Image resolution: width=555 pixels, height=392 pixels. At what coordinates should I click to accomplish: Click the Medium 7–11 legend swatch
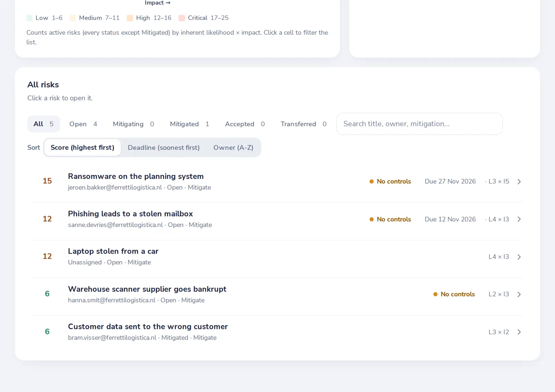coord(73,18)
